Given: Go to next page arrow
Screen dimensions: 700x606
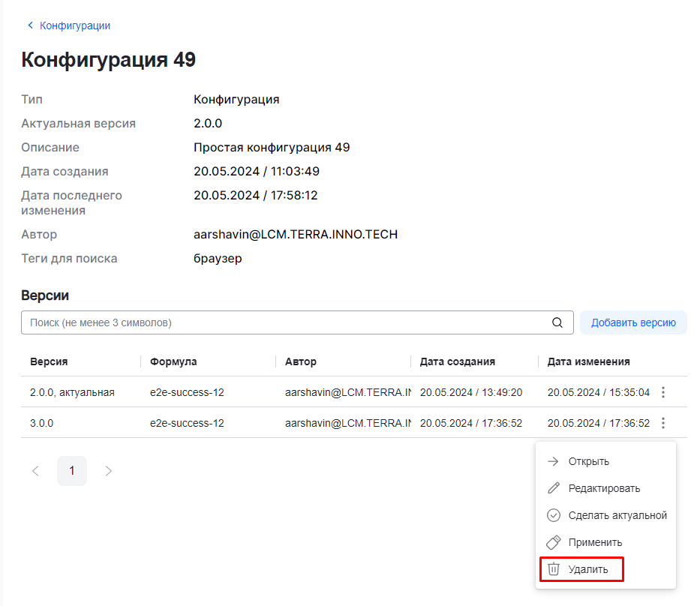Looking at the screenshot, I should [x=109, y=471].
